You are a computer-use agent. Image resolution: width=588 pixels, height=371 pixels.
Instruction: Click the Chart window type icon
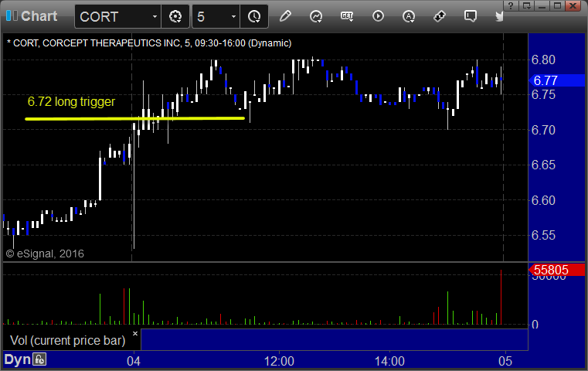[x=12, y=15]
